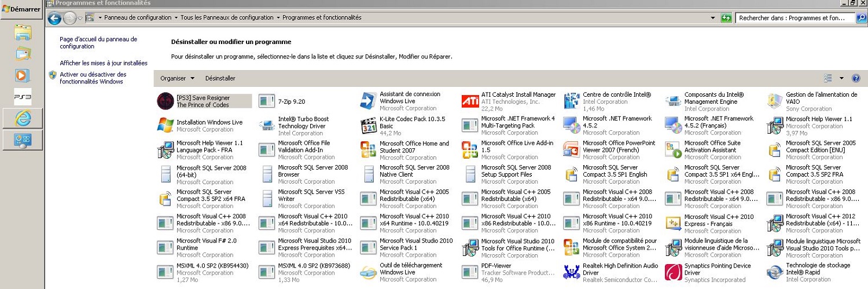868x289 pixels.
Task: Select Outil de téléchargement Windows Live icon
Action: 369,272
